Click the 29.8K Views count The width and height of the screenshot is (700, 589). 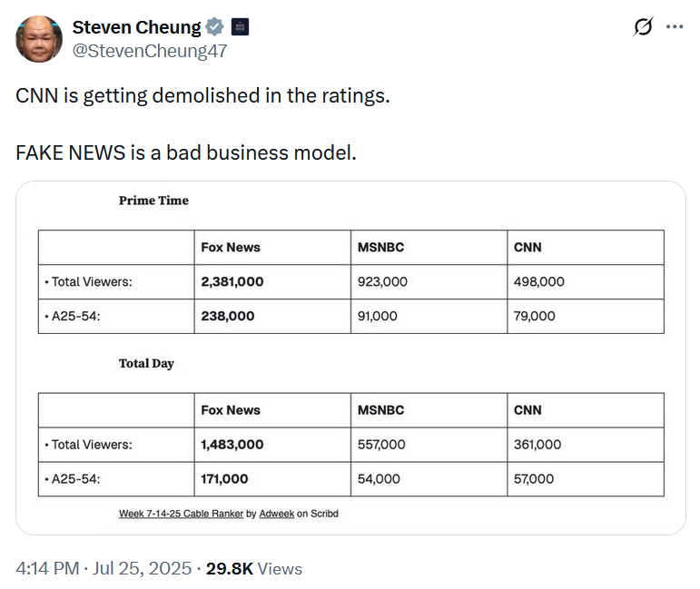254,568
